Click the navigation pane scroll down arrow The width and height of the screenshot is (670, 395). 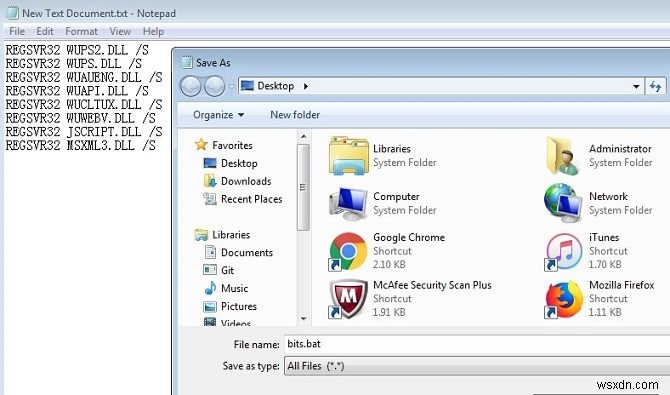tap(303, 318)
